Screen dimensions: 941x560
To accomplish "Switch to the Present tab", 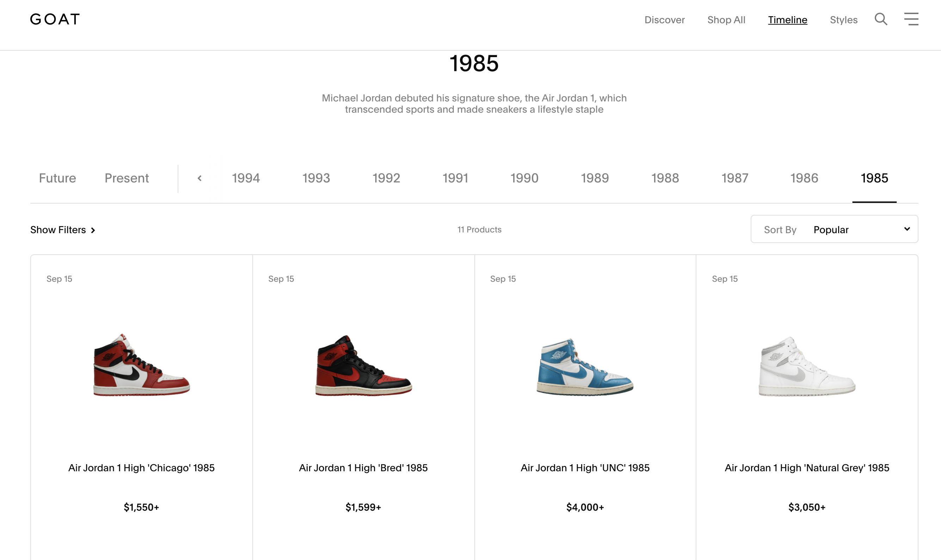I will (x=127, y=178).
